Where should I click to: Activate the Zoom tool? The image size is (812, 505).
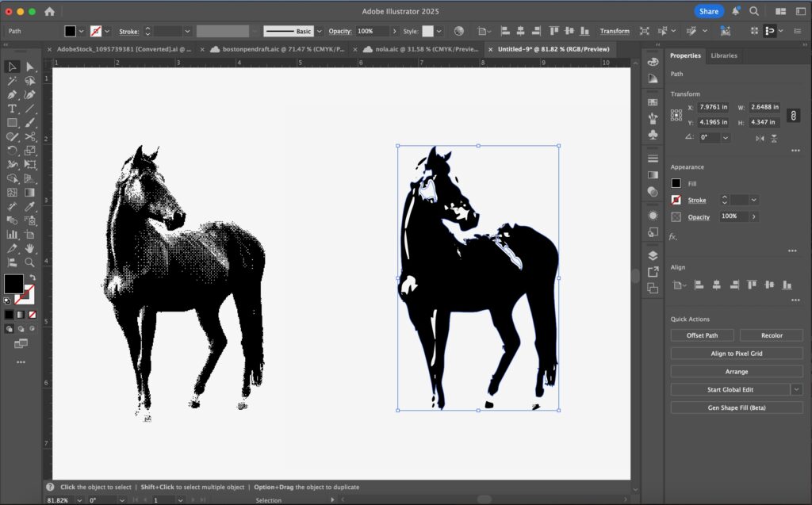coord(30,262)
